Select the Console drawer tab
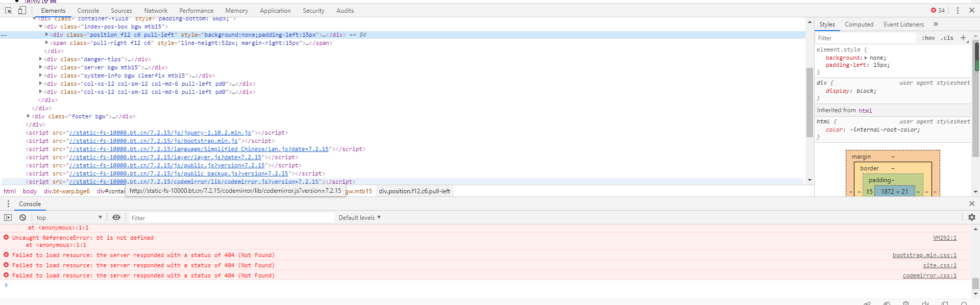Image resolution: width=980 pixels, height=305 pixels. tap(30, 204)
